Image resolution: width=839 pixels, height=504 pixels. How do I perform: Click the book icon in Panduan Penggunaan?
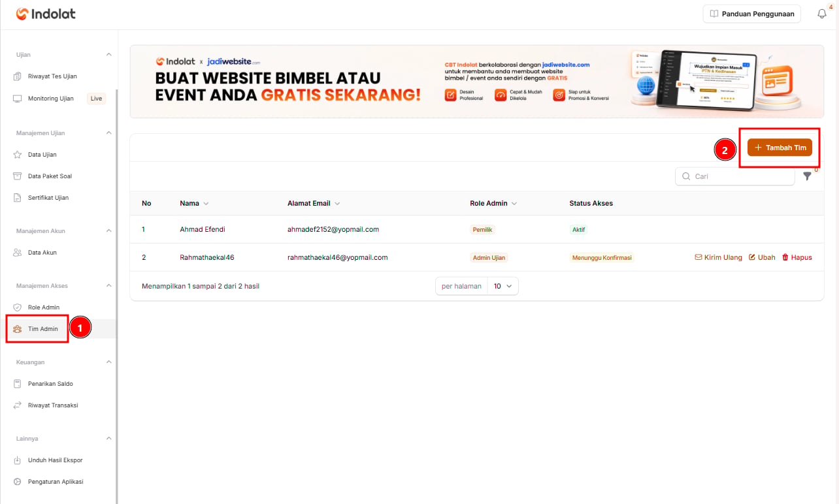click(x=714, y=14)
